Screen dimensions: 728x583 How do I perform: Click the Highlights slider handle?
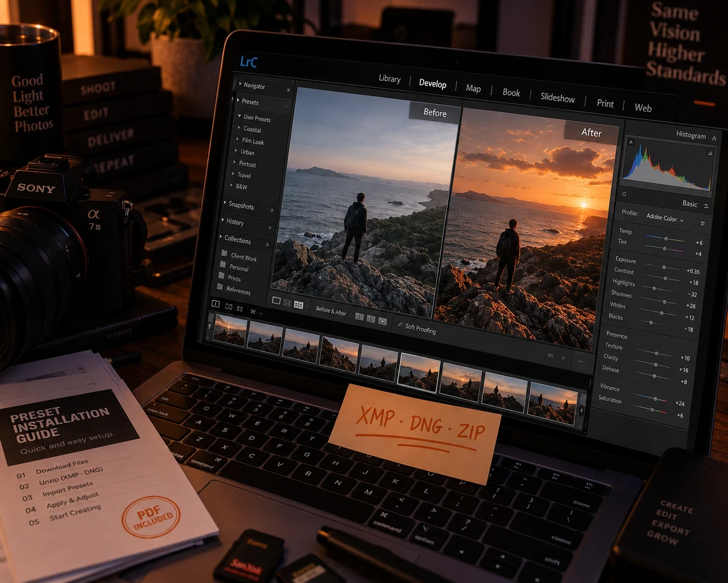[x=654, y=288]
